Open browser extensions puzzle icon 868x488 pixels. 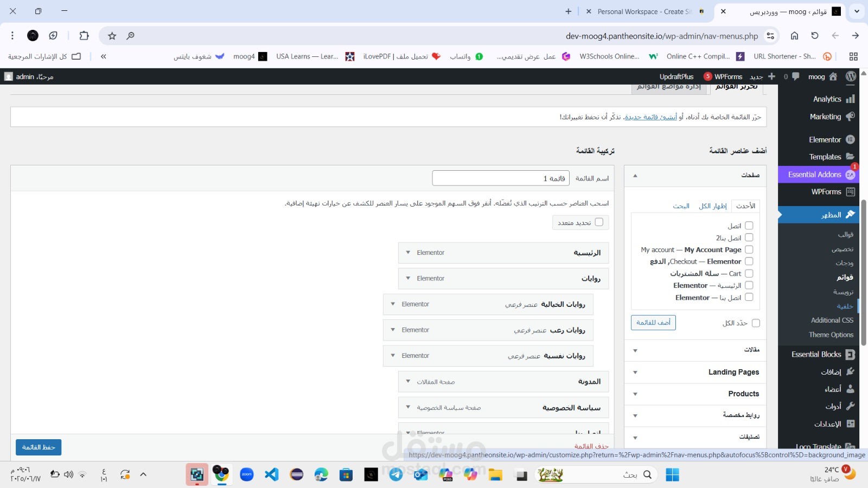(x=84, y=36)
